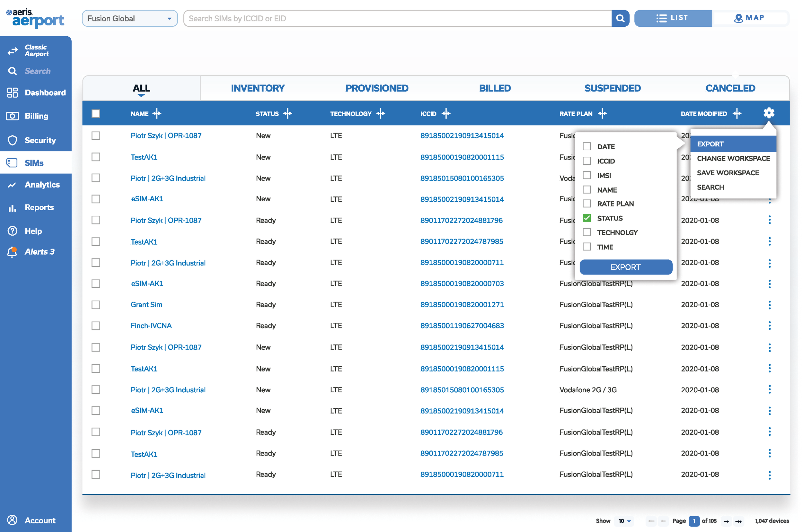Select the EXPORT menu entry
The height and width of the screenshot is (532, 803).
(x=733, y=144)
